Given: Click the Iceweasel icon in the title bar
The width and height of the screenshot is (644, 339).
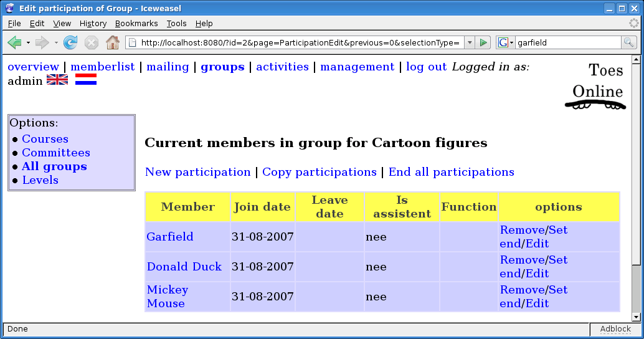Looking at the screenshot, I should point(10,8).
